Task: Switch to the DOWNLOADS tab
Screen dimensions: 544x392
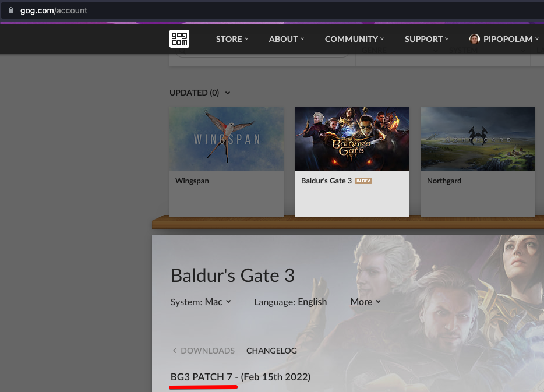Action: (207, 351)
